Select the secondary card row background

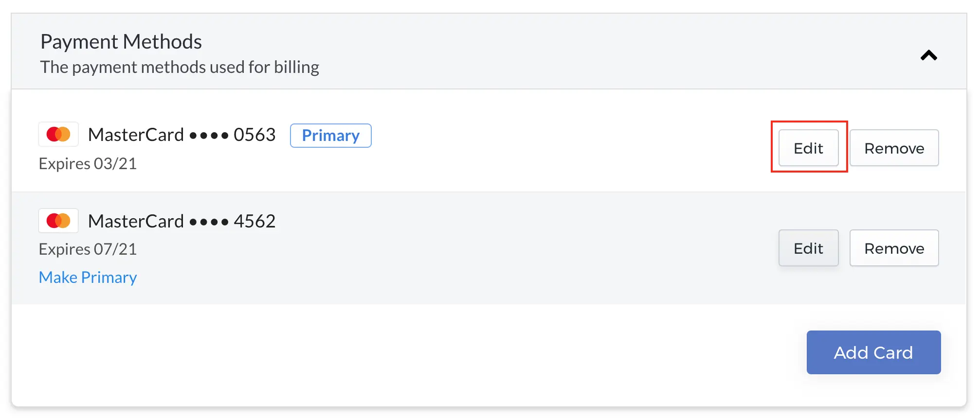(489, 248)
